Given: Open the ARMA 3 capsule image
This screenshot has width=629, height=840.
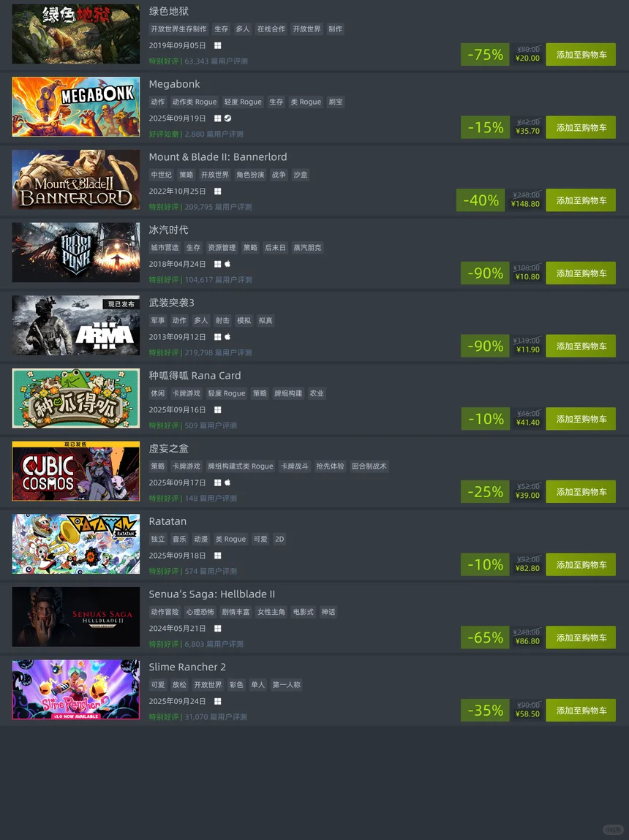Looking at the screenshot, I should click(76, 325).
